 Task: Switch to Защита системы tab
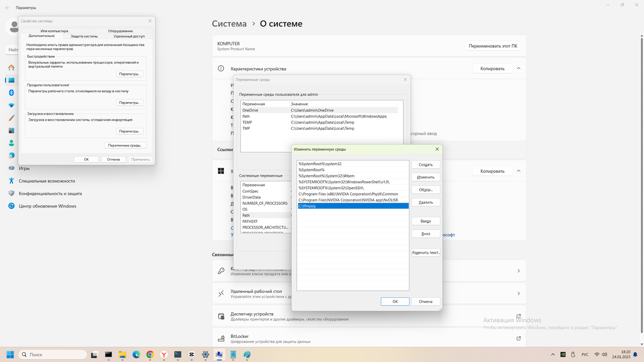tap(84, 36)
